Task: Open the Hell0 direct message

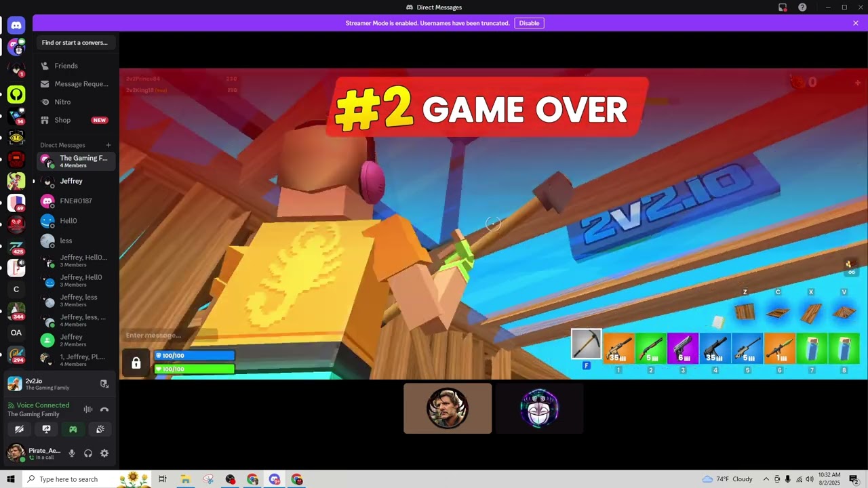Action: 76,221
